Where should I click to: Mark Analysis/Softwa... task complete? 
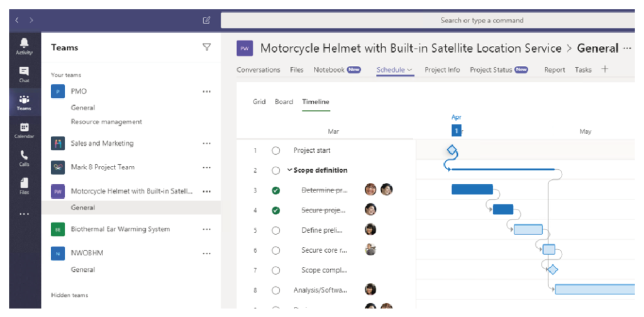(275, 291)
